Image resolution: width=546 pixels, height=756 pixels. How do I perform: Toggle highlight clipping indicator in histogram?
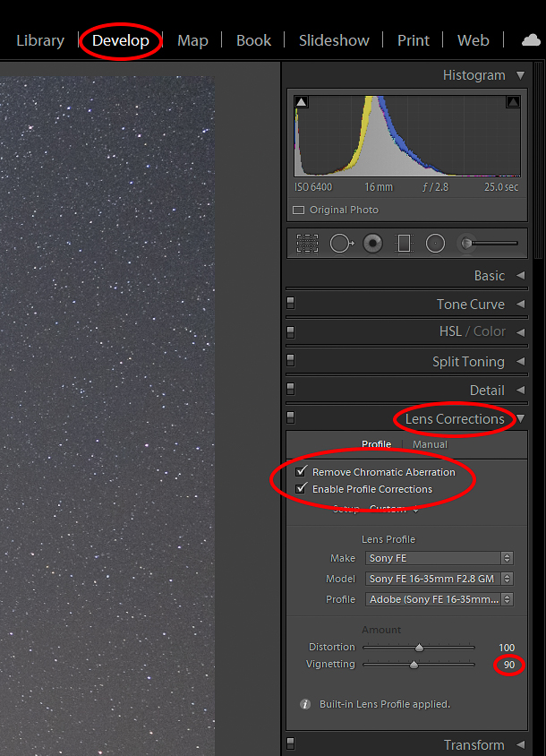click(x=513, y=102)
